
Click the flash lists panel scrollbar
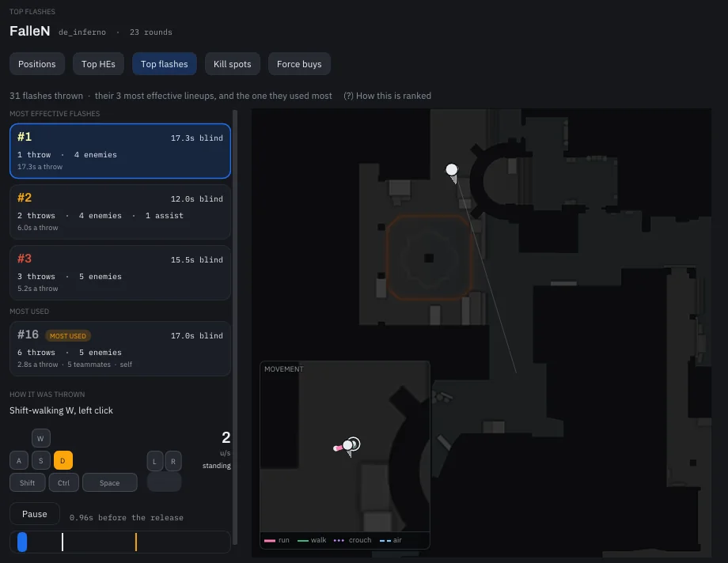[235, 327]
